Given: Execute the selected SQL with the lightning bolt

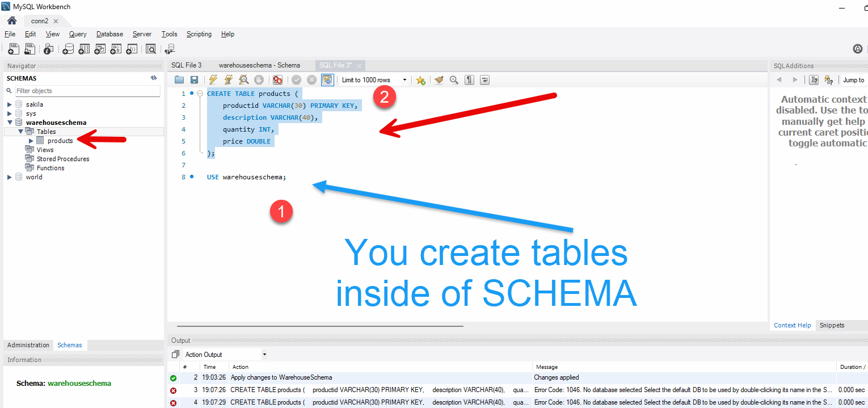Looking at the screenshot, I should coord(213,80).
